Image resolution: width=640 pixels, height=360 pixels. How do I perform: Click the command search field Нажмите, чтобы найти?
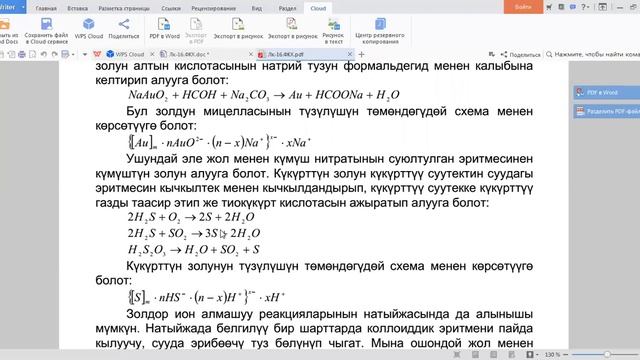coord(593,54)
